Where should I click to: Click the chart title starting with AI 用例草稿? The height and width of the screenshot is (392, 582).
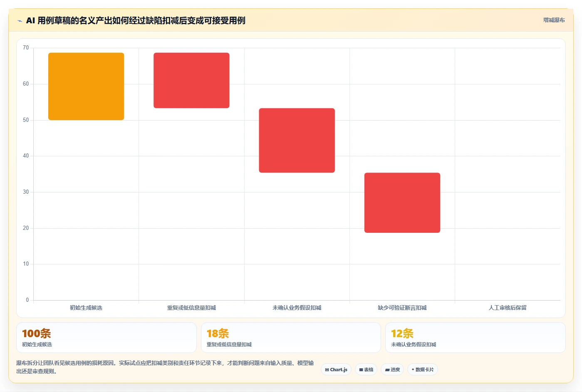[x=136, y=21]
